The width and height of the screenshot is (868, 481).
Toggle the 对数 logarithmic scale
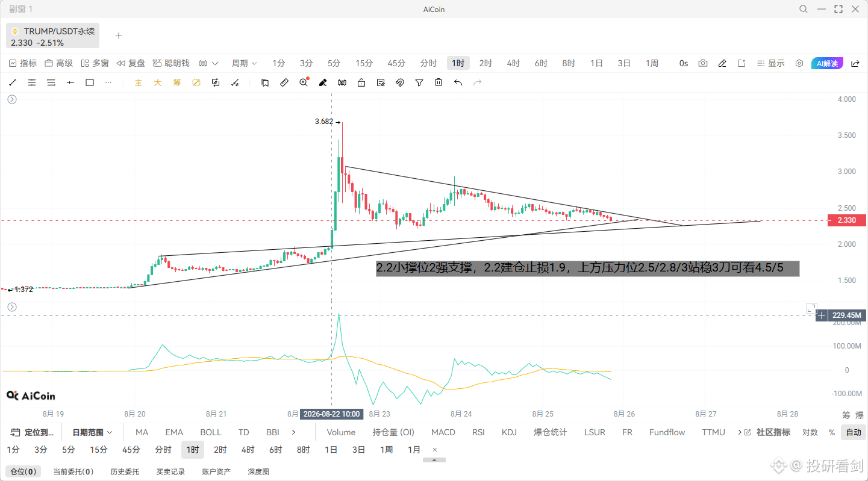pos(810,432)
